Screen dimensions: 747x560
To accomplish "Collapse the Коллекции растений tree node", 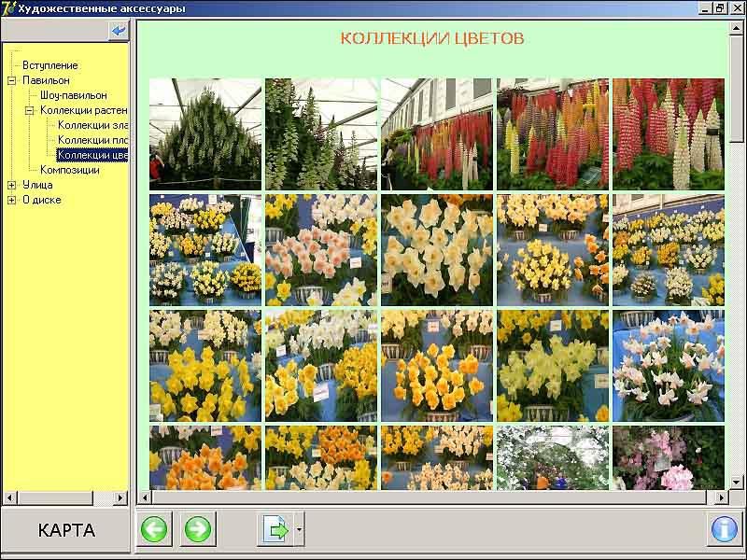I will pyautogui.click(x=30, y=110).
